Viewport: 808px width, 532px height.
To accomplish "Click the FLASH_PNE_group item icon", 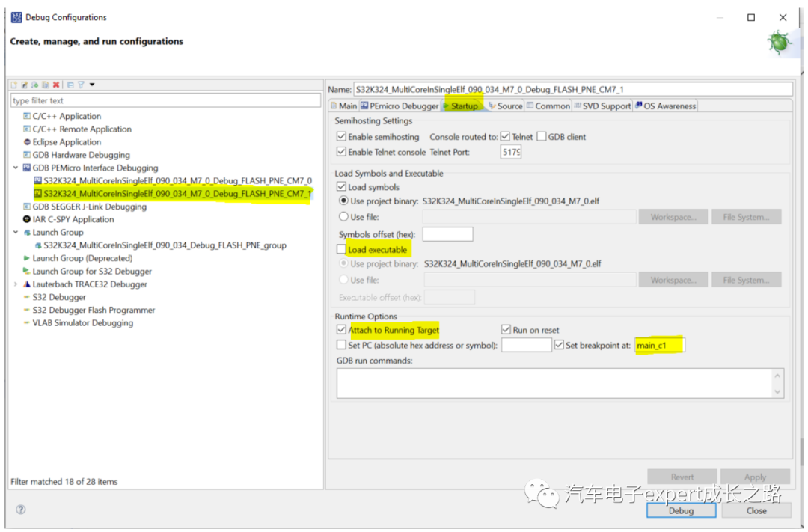I will pyautogui.click(x=37, y=245).
